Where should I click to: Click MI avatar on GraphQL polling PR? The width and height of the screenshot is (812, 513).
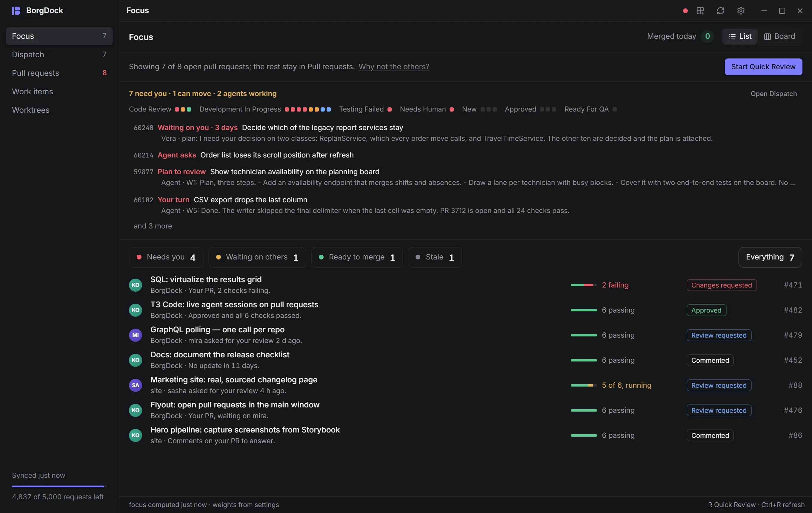pos(136,335)
